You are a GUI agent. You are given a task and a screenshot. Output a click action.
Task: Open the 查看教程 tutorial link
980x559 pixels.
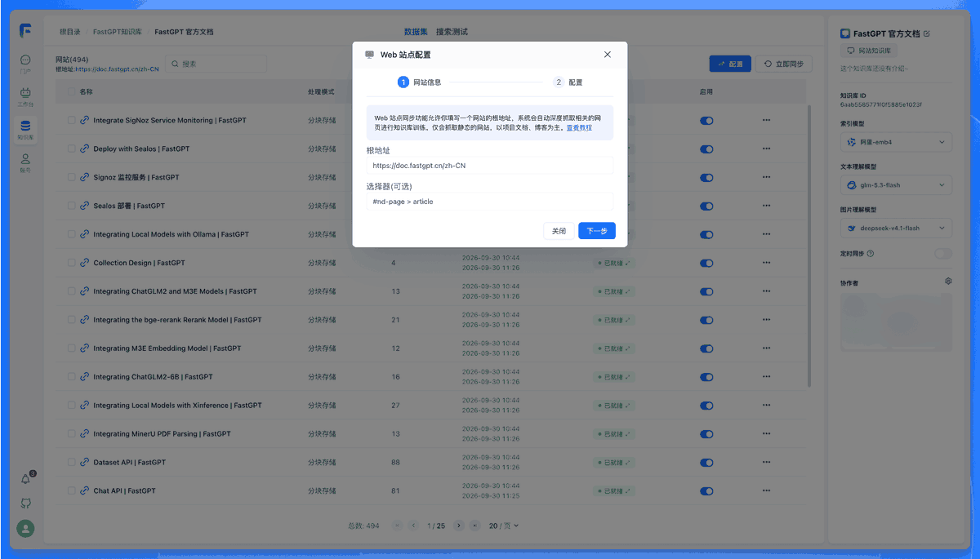579,128
